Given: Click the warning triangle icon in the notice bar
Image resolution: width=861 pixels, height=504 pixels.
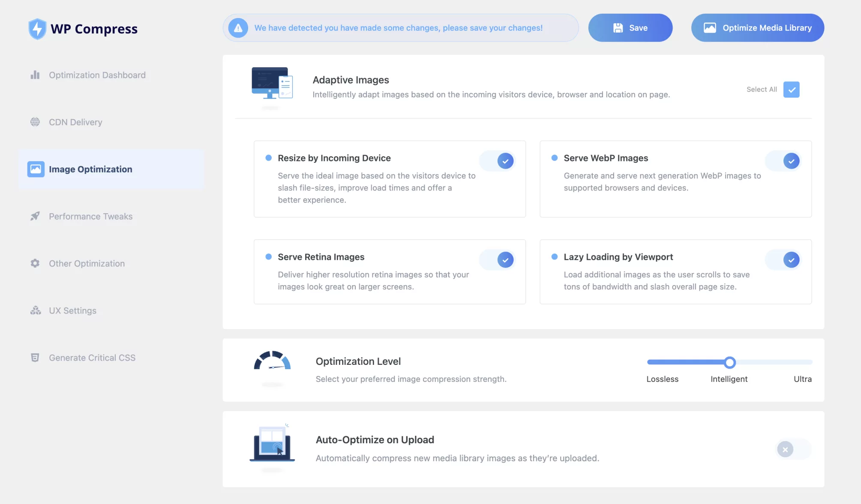Looking at the screenshot, I should pos(238,28).
